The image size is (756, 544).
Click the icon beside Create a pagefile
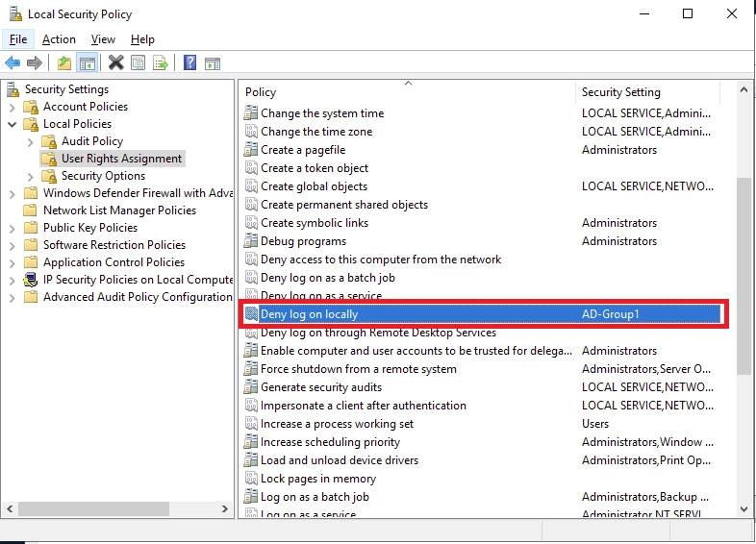[x=251, y=150]
